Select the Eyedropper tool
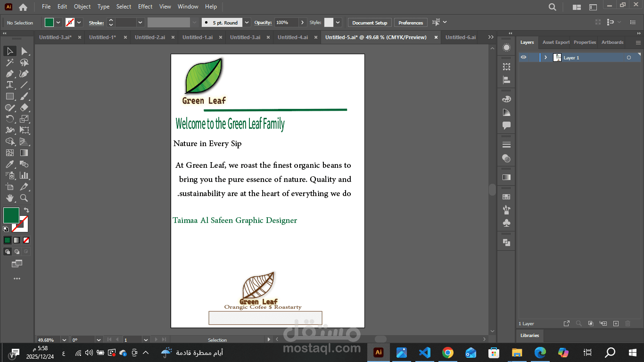Screen dimensions: 644x362 click(9, 164)
